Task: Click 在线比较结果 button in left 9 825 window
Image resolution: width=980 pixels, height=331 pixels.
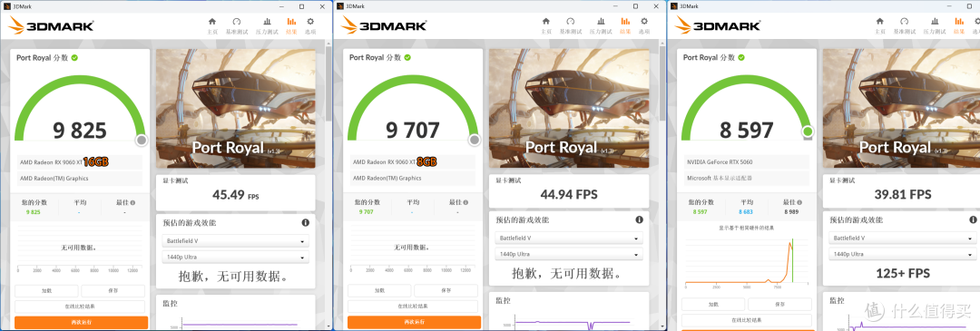Action: point(79,307)
